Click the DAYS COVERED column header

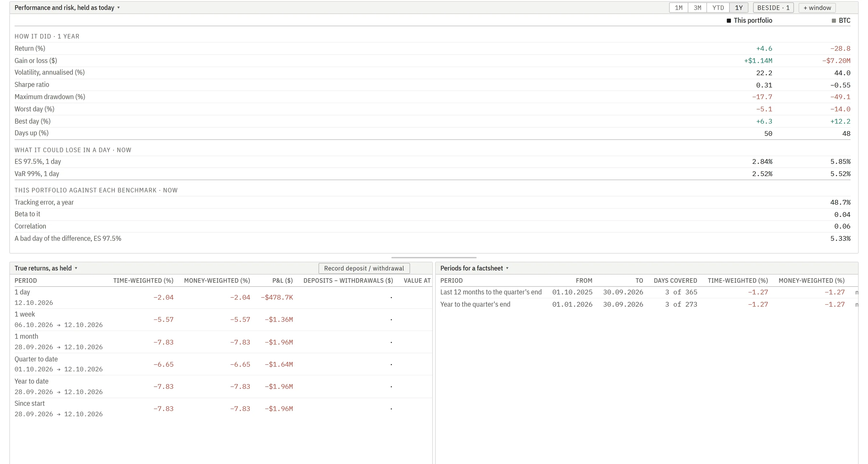tap(675, 280)
